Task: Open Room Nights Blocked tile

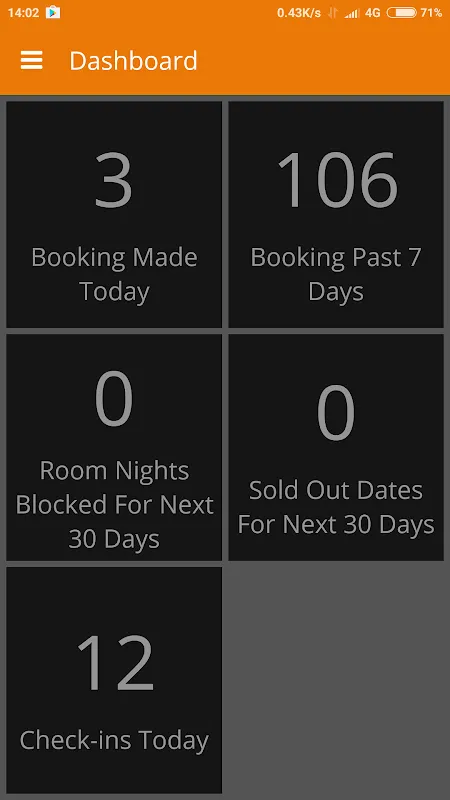Action: pos(114,447)
